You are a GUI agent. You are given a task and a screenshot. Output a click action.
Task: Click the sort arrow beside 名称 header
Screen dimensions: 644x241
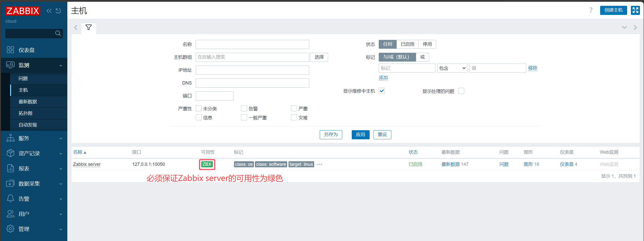(x=85, y=152)
